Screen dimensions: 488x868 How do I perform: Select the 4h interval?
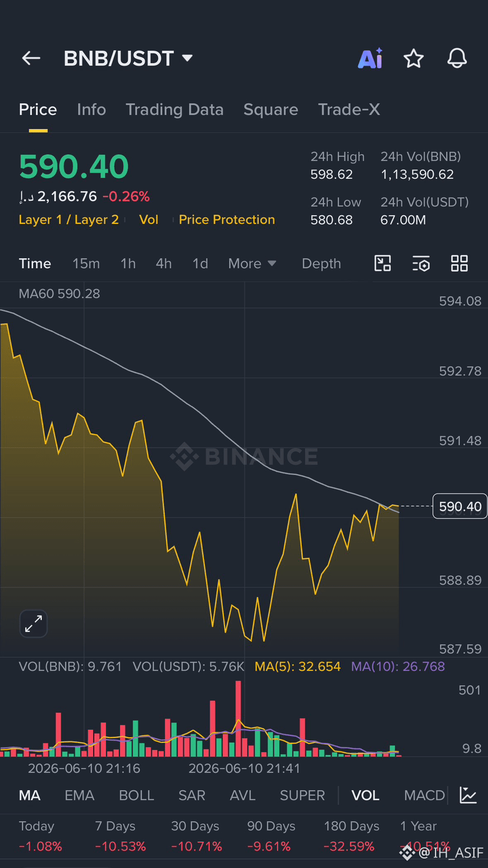pos(164,264)
